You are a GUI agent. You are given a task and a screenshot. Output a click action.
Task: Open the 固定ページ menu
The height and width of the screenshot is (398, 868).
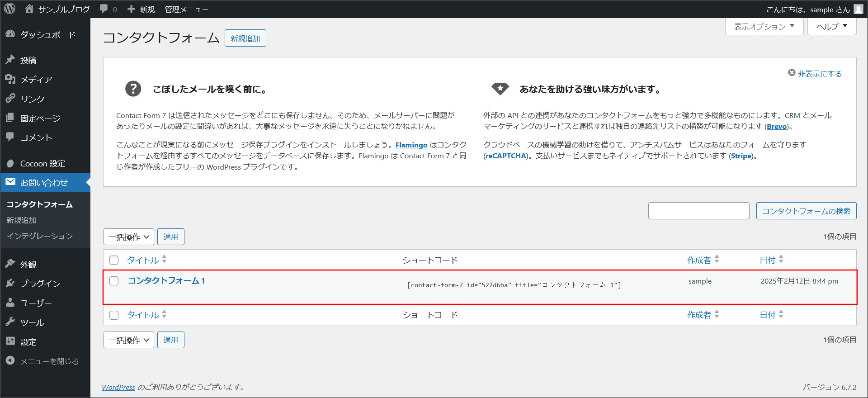tap(40, 118)
